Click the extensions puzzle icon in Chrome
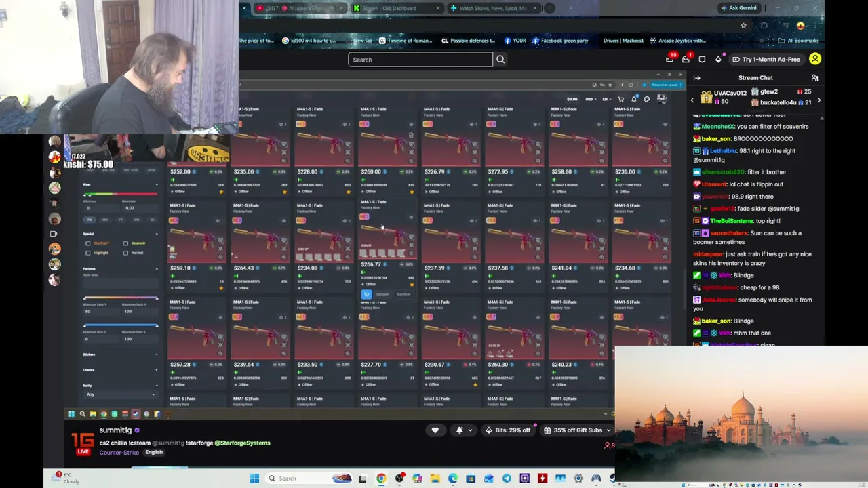Viewport: 868px width, 488px height. point(764,26)
